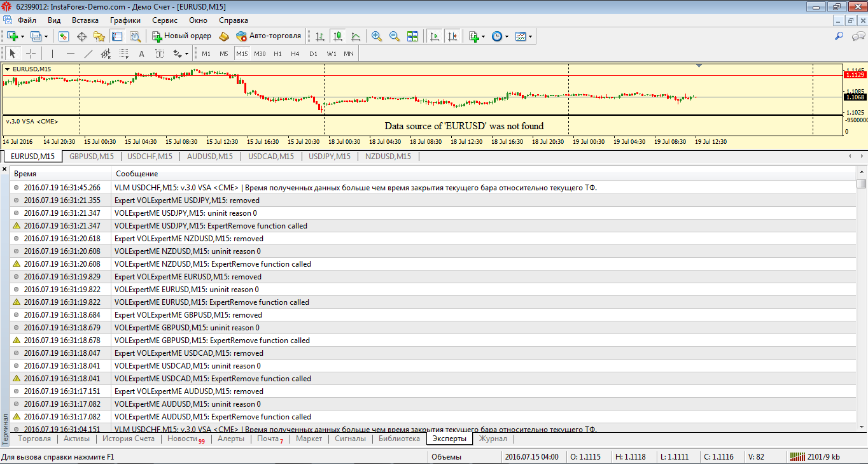The width and height of the screenshot is (868, 464).
Task: Open the MetaEditor book icon
Action: [x=223, y=36]
